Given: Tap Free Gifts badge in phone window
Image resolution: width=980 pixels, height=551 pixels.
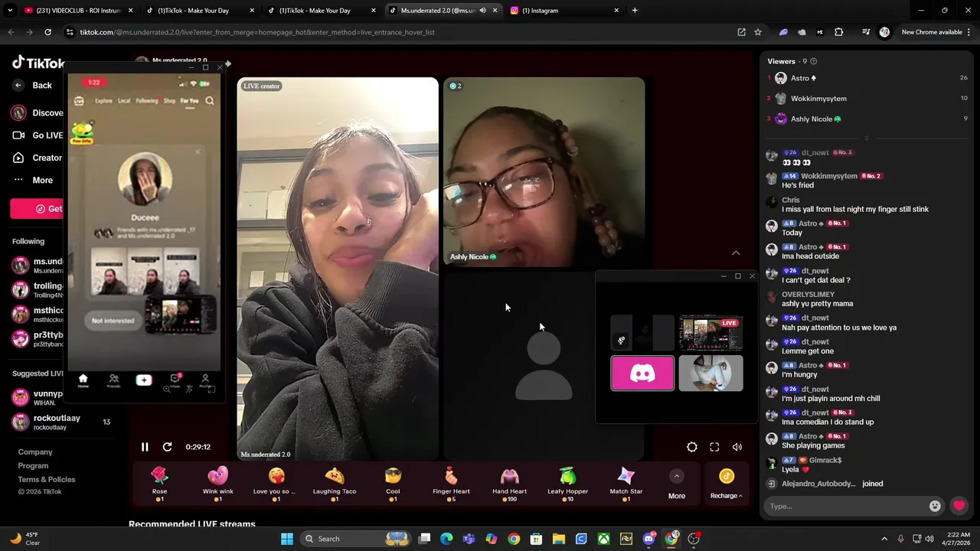Looking at the screenshot, I should (82, 133).
